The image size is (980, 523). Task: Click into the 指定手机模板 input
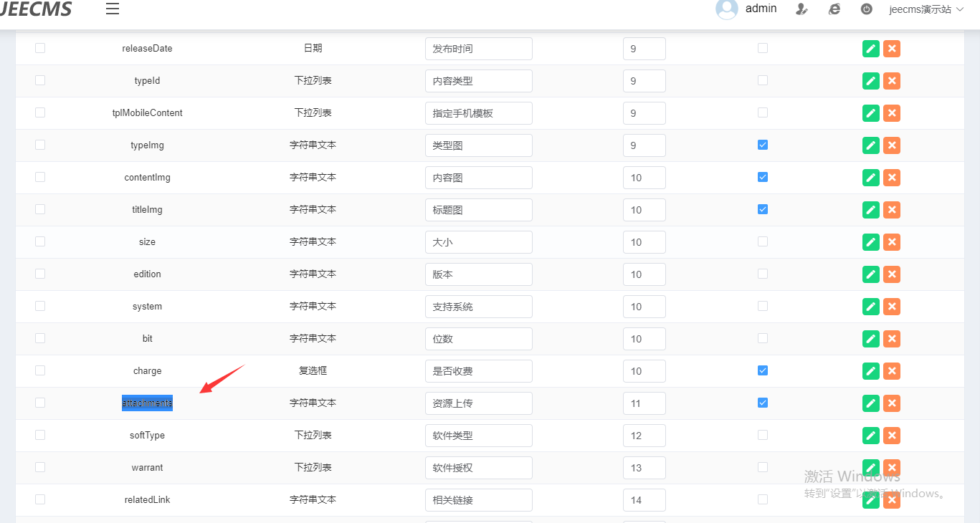[479, 113]
